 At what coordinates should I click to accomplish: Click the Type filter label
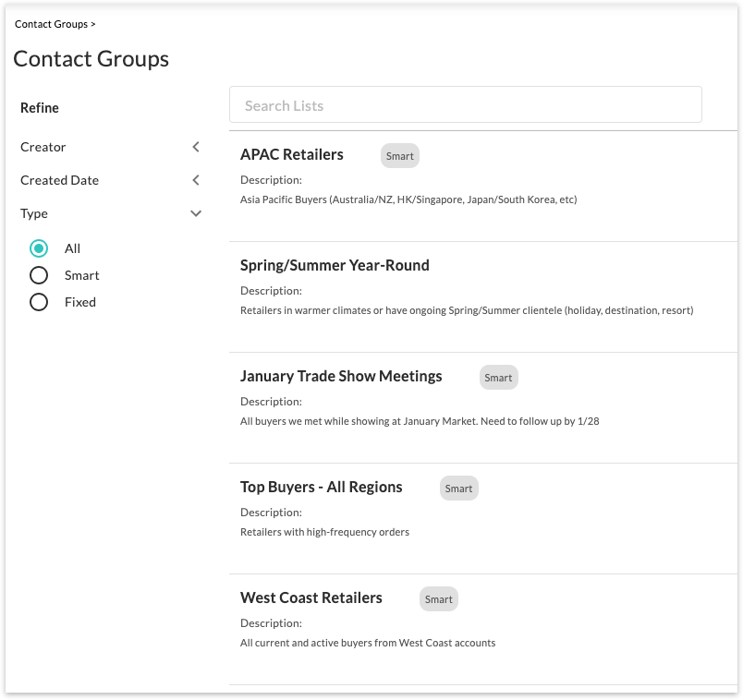[x=34, y=213]
